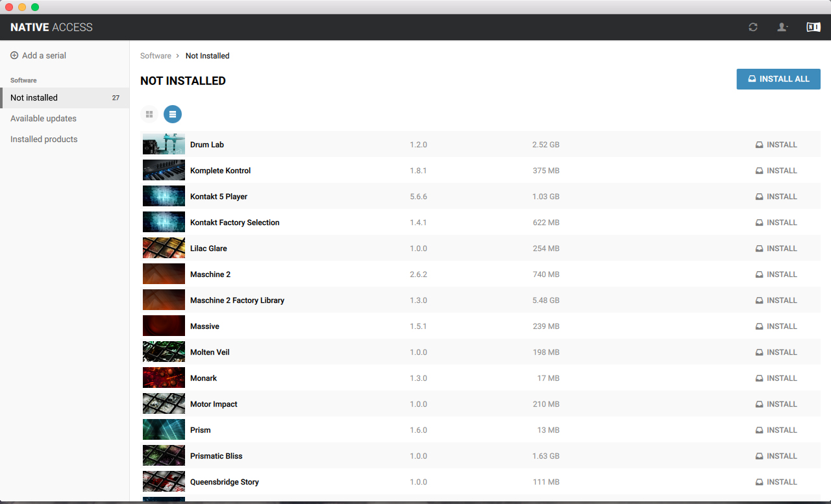Go to Installed products
The height and width of the screenshot is (504, 831).
point(44,139)
